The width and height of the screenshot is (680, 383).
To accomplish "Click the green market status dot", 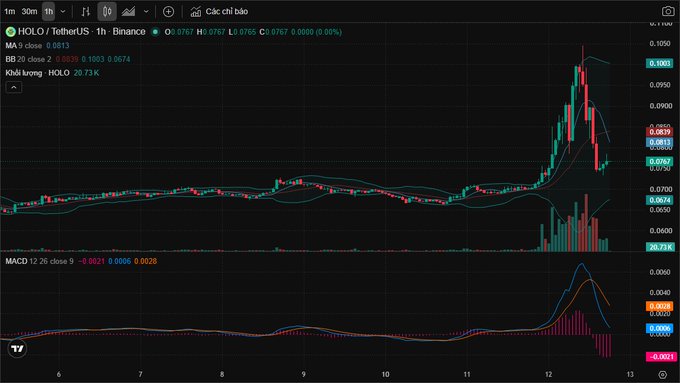I will (x=155, y=32).
